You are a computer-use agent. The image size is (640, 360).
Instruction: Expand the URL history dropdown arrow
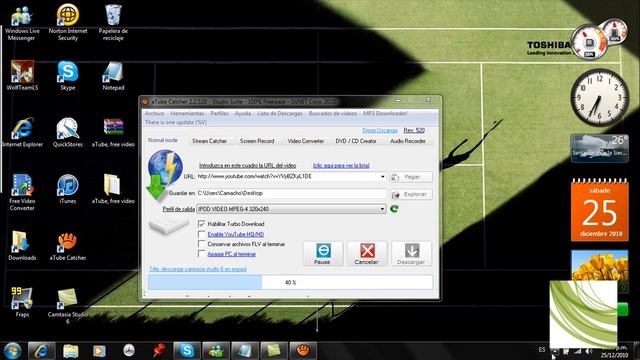pyautogui.click(x=382, y=176)
